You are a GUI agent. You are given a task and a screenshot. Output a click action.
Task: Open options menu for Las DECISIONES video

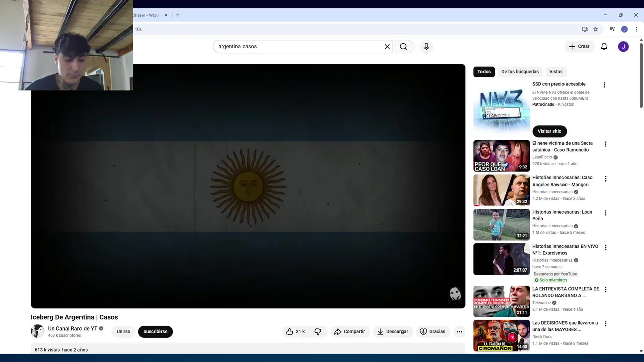pyautogui.click(x=606, y=324)
